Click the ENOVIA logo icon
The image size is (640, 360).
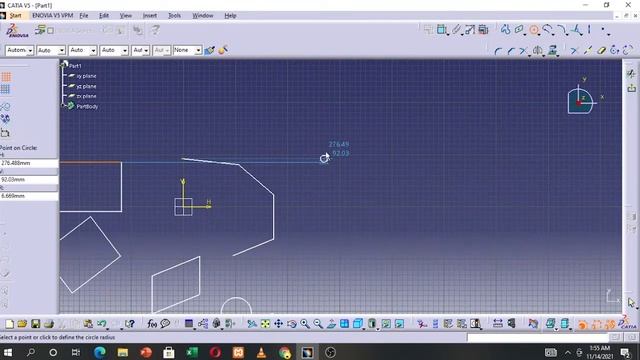coord(17,31)
